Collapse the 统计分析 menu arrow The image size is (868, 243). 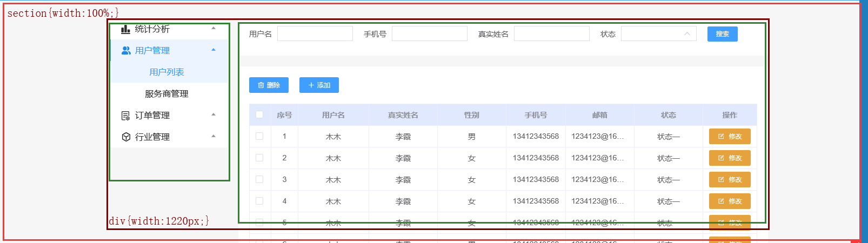[213, 28]
